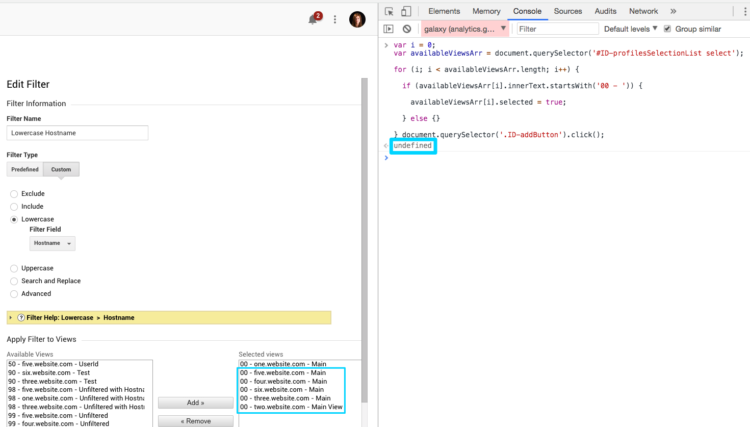
Task: Click the Filter Name text field
Action: (77, 133)
